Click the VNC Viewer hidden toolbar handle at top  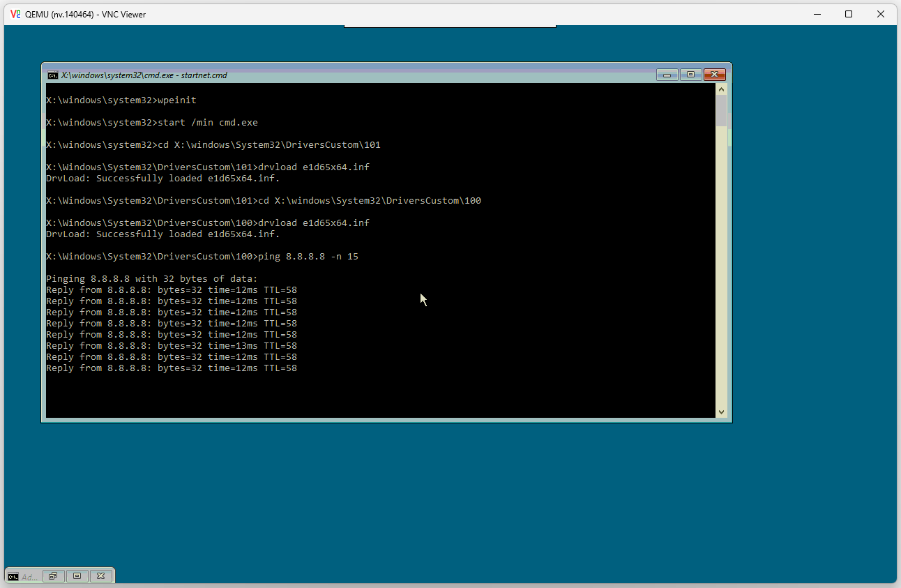(x=450, y=27)
